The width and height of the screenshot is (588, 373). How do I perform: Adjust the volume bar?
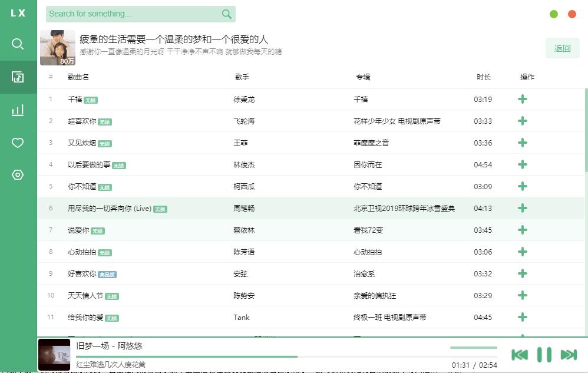pos(474,348)
